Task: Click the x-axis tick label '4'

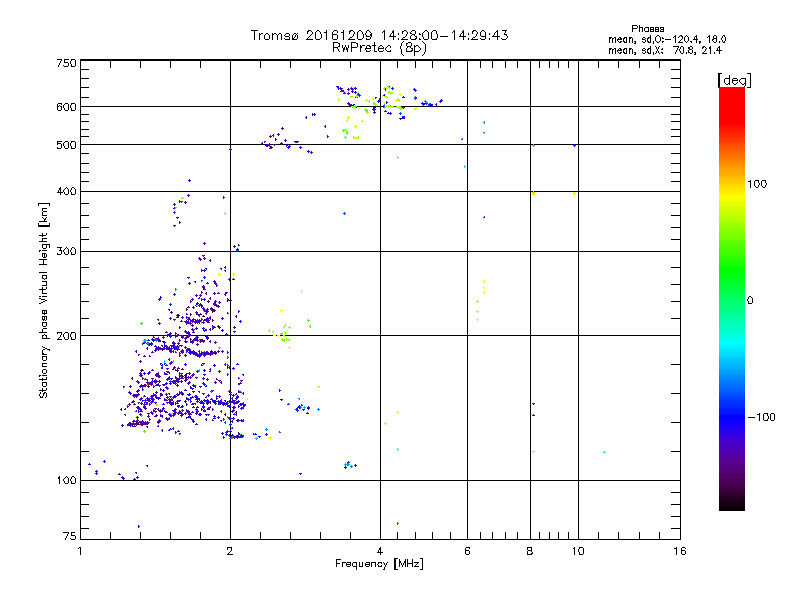Action: pos(380,551)
